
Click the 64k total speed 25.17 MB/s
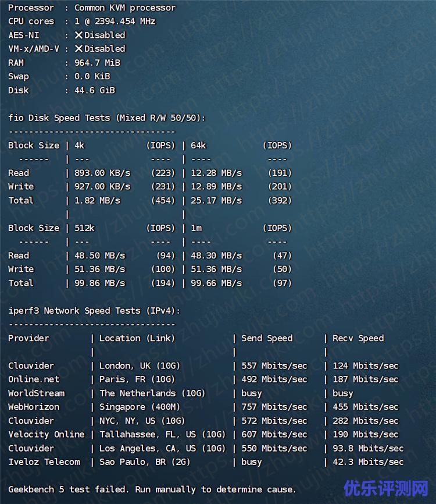point(216,200)
